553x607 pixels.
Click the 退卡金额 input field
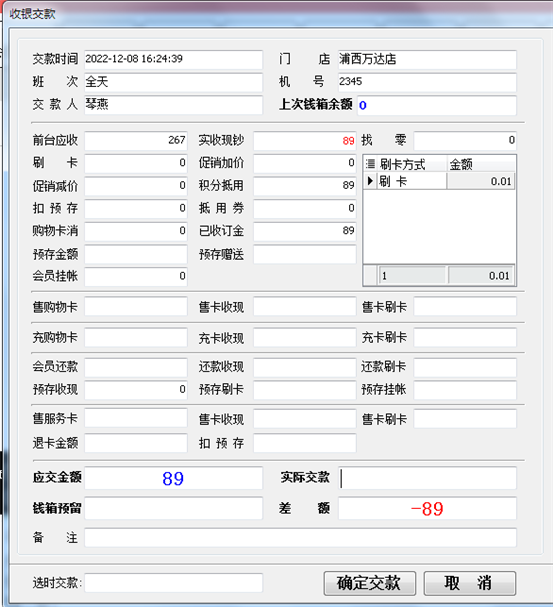pyautogui.click(x=136, y=442)
